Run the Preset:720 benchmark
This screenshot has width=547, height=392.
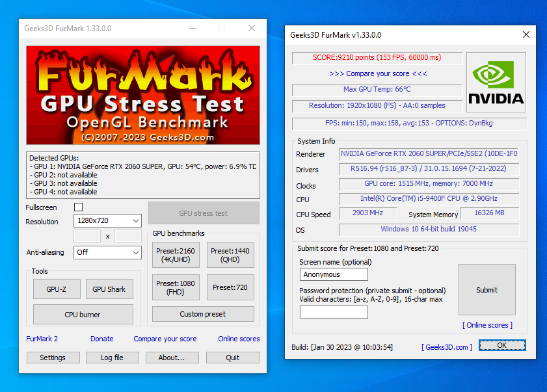[230, 287]
